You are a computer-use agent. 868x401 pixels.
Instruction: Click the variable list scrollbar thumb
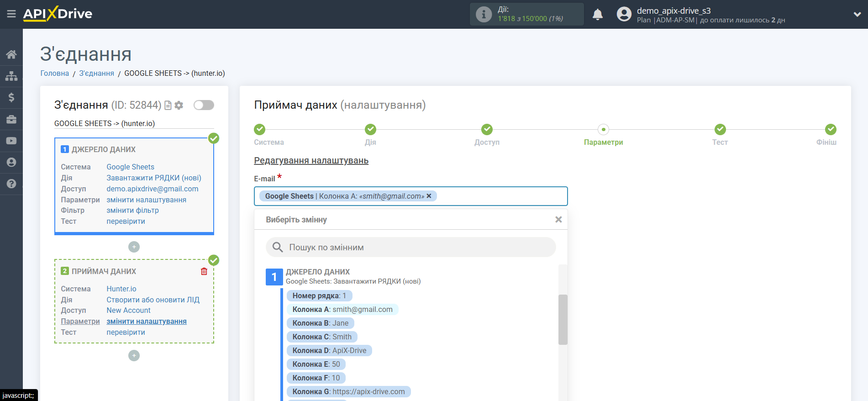tap(563, 320)
